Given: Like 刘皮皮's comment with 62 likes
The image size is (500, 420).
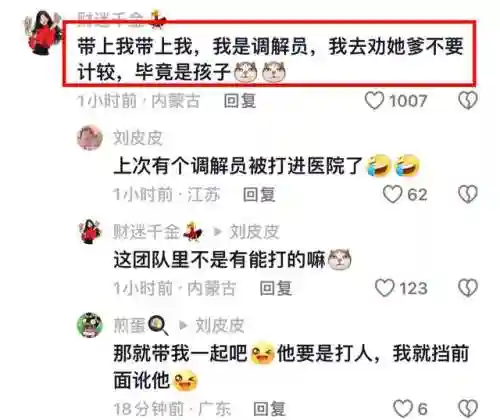Looking at the screenshot, I should (392, 194).
